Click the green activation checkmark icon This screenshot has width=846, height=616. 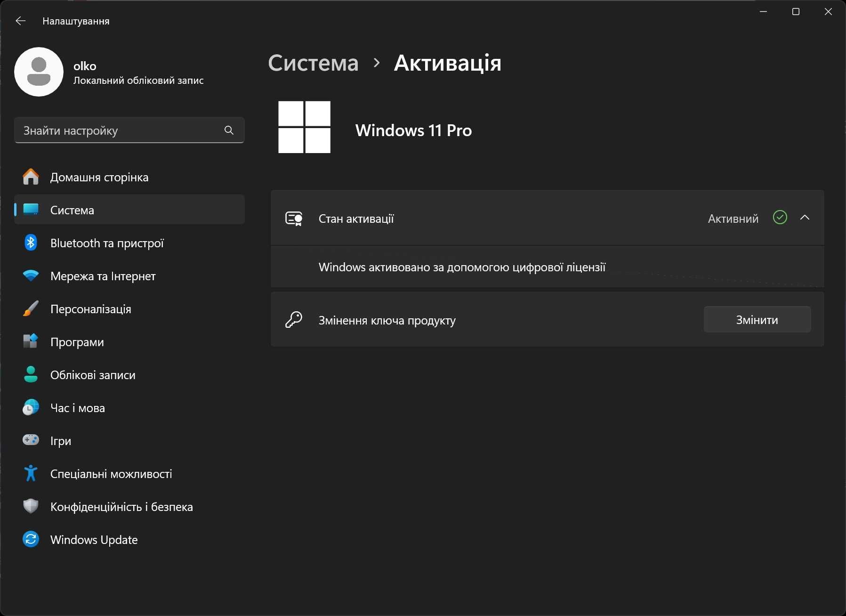pos(780,217)
